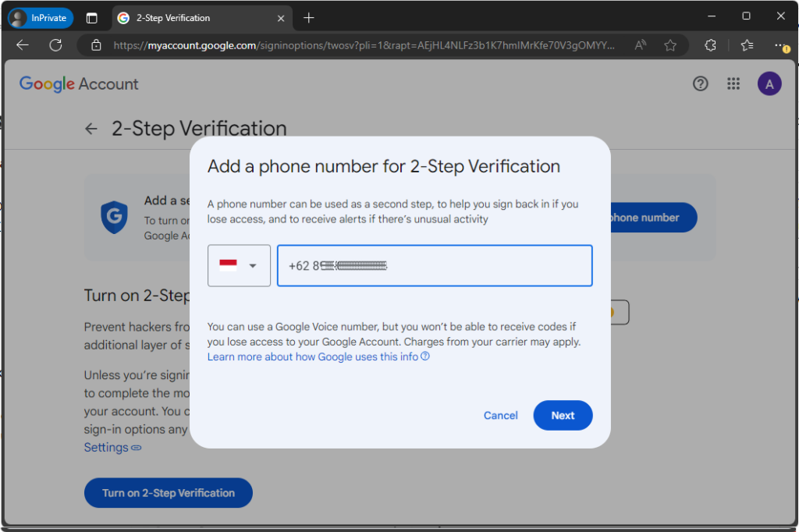
Task: Click the Help question mark icon
Action: point(700,84)
